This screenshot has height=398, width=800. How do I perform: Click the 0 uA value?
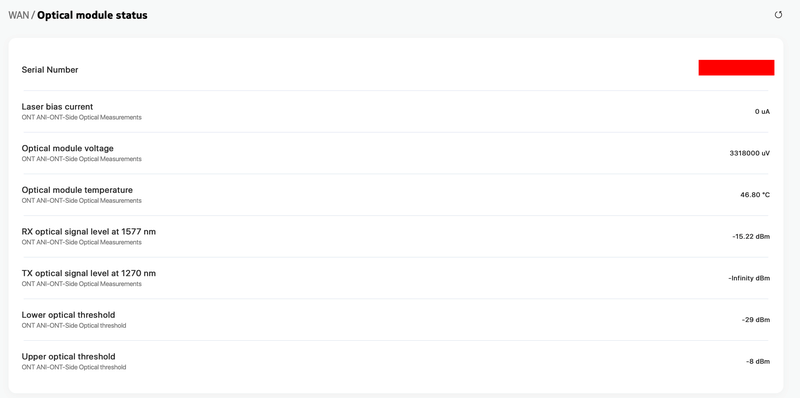coord(762,111)
